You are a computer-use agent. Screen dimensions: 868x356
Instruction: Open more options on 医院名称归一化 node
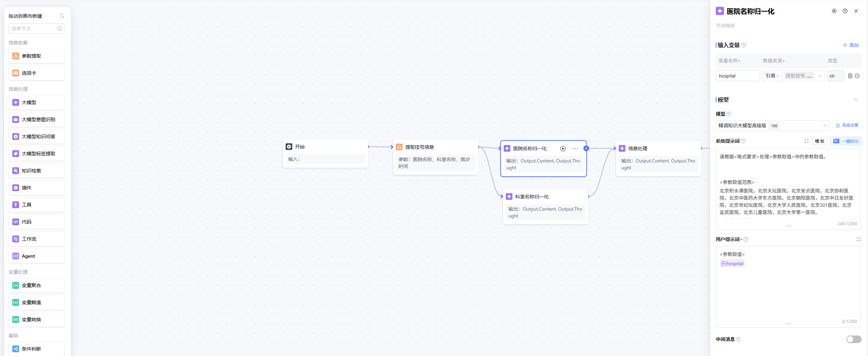coord(575,148)
